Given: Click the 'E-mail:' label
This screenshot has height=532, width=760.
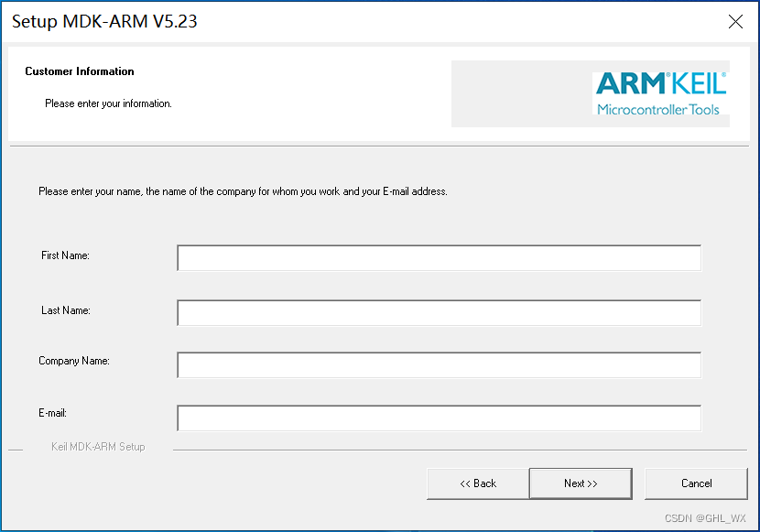Looking at the screenshot, I should [53, 413].
